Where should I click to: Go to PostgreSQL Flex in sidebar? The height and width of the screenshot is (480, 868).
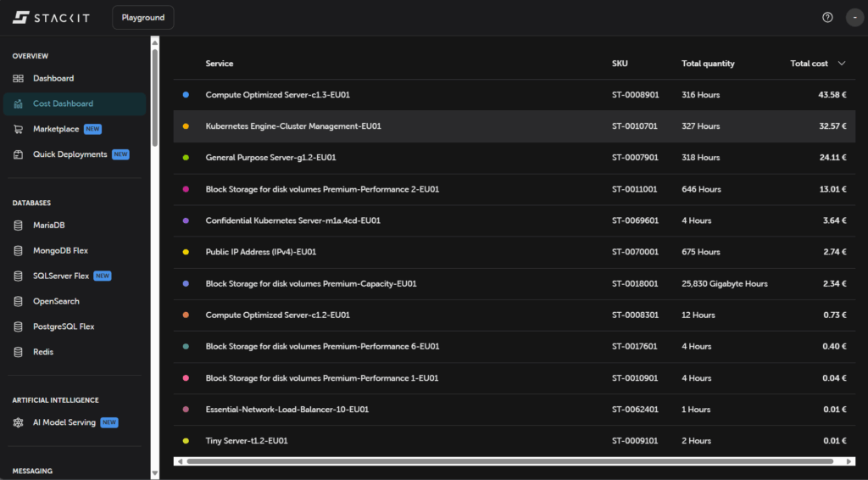tap(64, 327)
